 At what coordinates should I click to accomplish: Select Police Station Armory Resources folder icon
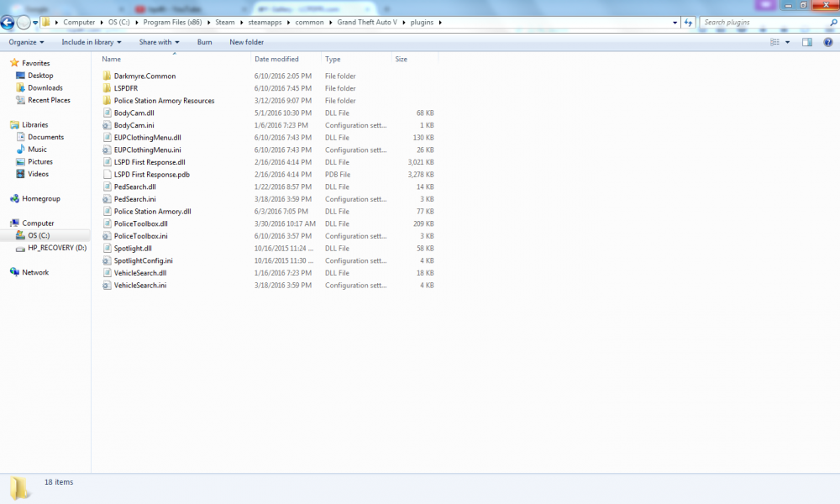point(107,101)
